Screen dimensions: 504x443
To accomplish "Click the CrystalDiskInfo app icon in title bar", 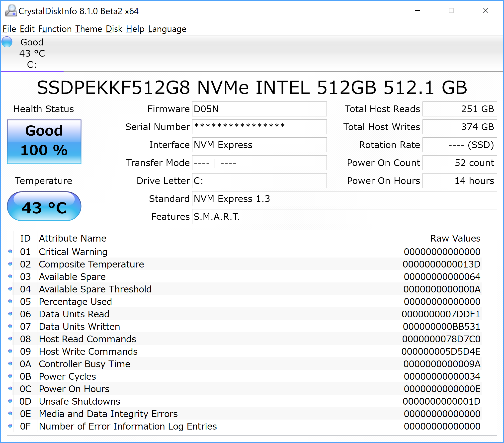I will (x=11, y=11).
